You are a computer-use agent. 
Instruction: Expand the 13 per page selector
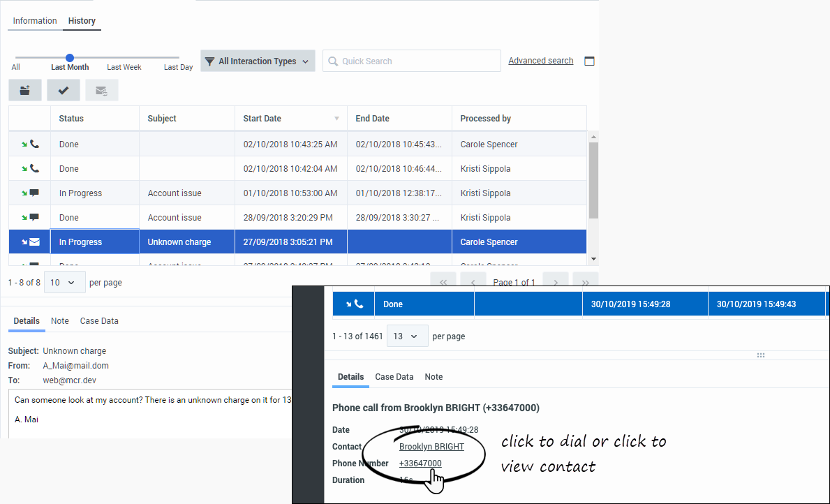coord(407,336)
